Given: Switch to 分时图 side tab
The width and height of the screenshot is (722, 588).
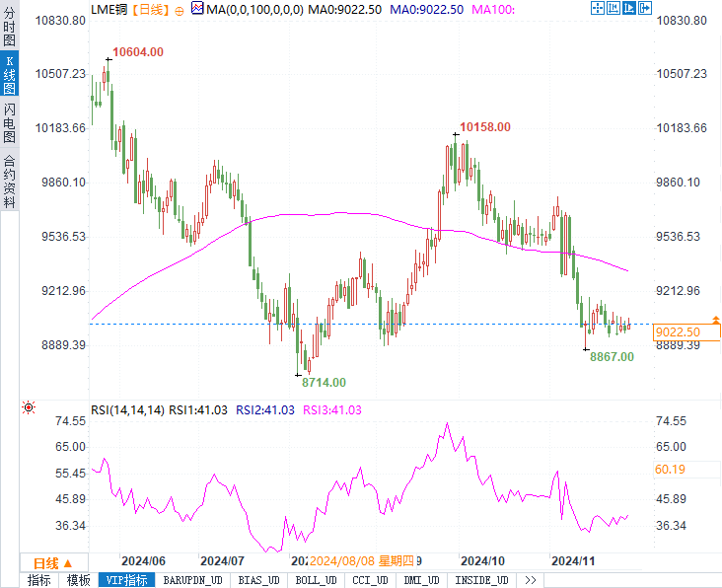Looking at the screenshot, I should 9,26.
